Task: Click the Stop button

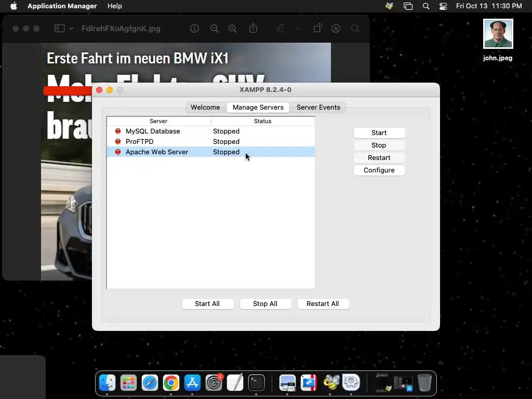Action: pyautogui.click(x=379, y=145)
